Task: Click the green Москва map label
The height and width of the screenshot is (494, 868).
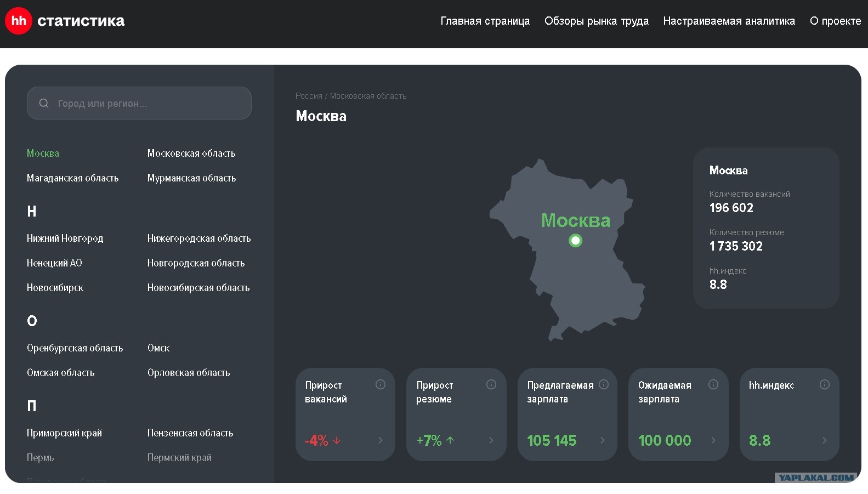Action: (x=576, y=220)
